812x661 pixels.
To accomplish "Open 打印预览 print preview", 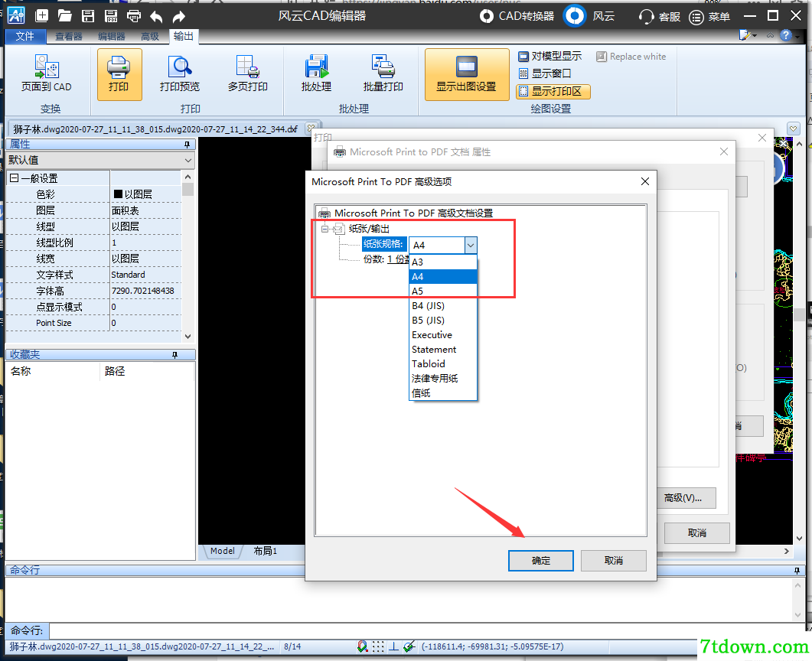I will tap(180, 73).
